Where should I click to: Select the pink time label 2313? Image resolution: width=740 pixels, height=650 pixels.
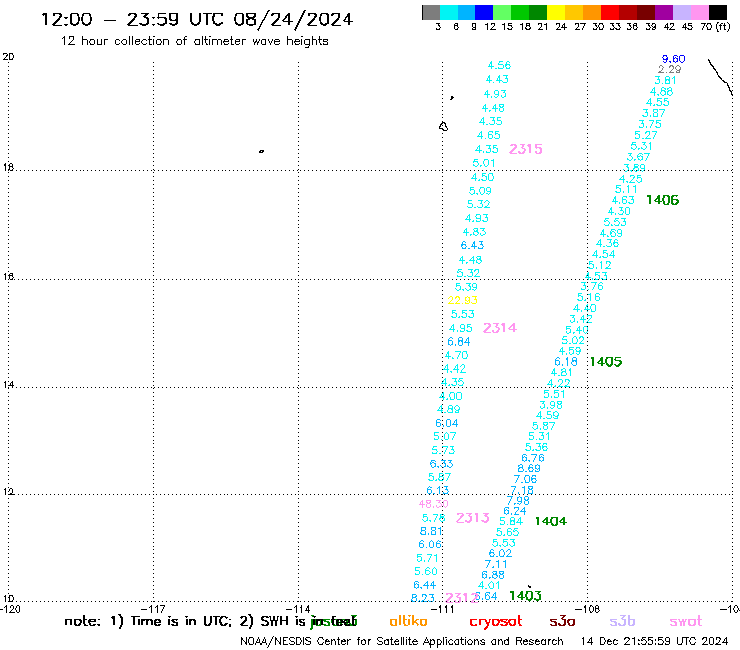pyautogui.click(x=472, y=518)
